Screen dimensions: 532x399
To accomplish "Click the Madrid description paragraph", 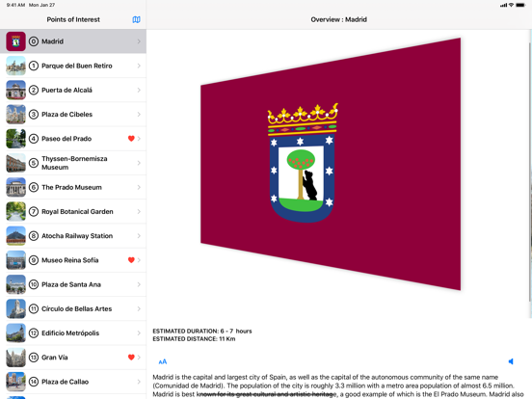I will coord(338,386).
